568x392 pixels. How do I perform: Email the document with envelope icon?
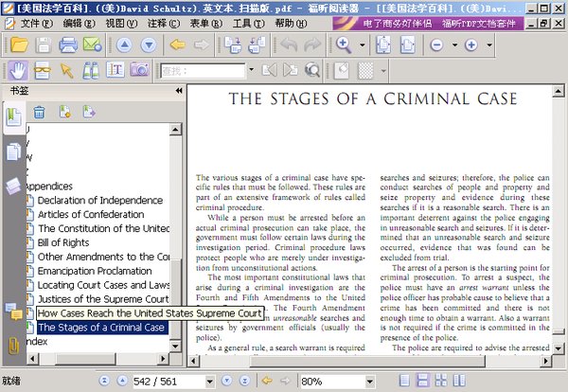coord(92,45)
